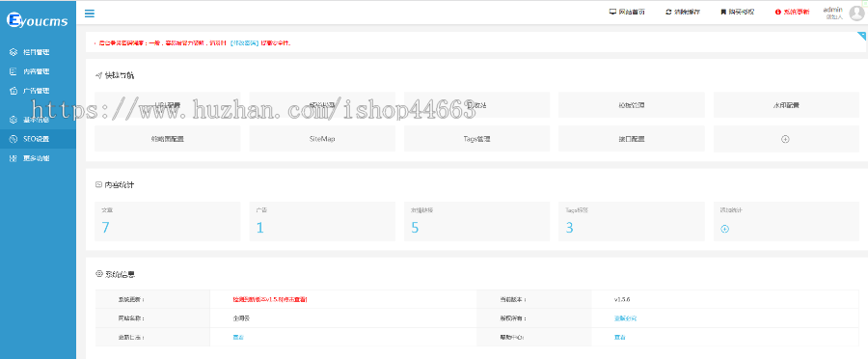Viewport: 868px width, 359px height.
Task: Click the monitor icon for 网站首页
Action: pyautogui.click(x=612, y=12)
